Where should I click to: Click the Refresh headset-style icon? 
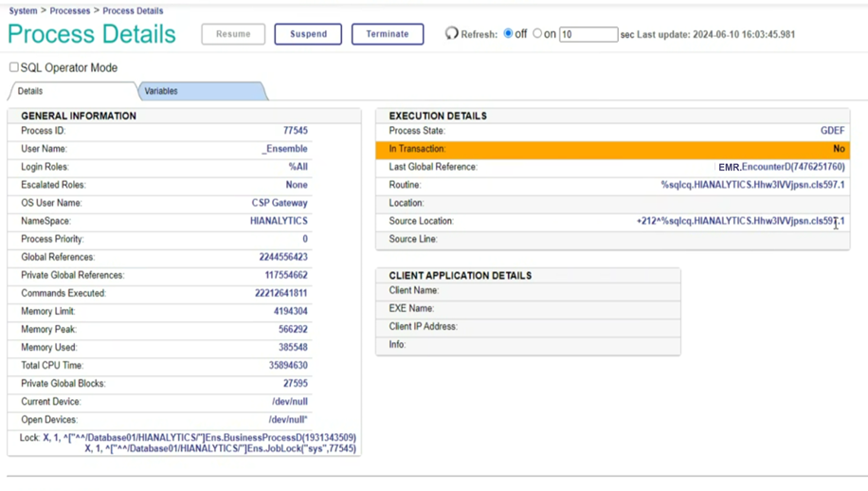click(452, 34)
